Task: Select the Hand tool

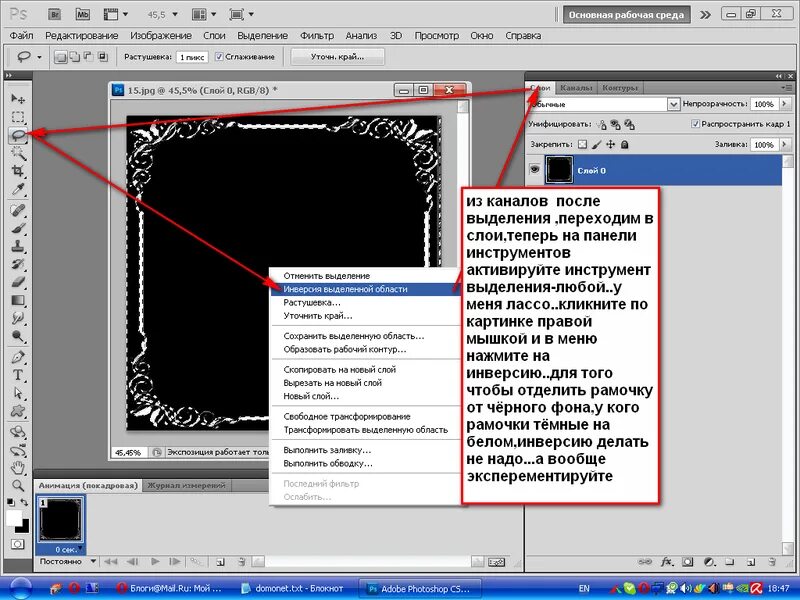Action: coord(18,467)
